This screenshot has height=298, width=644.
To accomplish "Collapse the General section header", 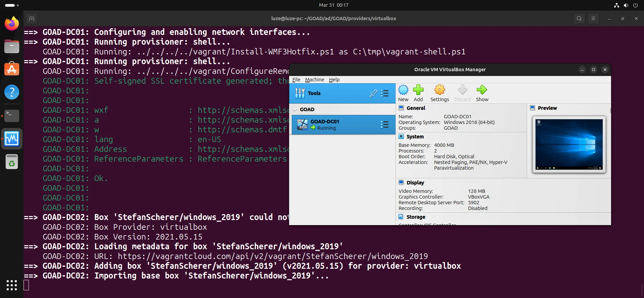I will click(416, 108).
